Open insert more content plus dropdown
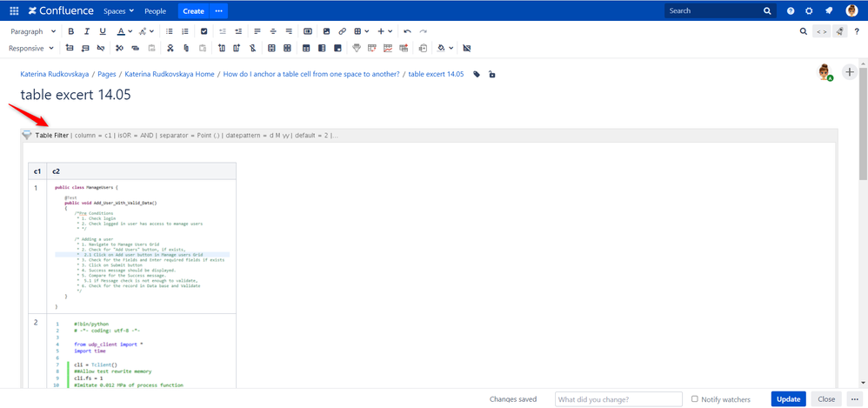 point(385,31)
